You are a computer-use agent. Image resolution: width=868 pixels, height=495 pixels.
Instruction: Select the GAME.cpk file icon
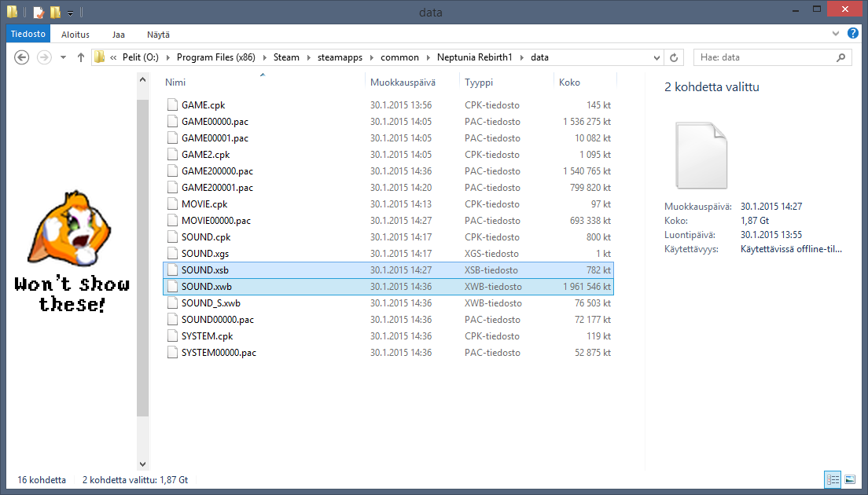pyautogui.click(x=173, y=104)
